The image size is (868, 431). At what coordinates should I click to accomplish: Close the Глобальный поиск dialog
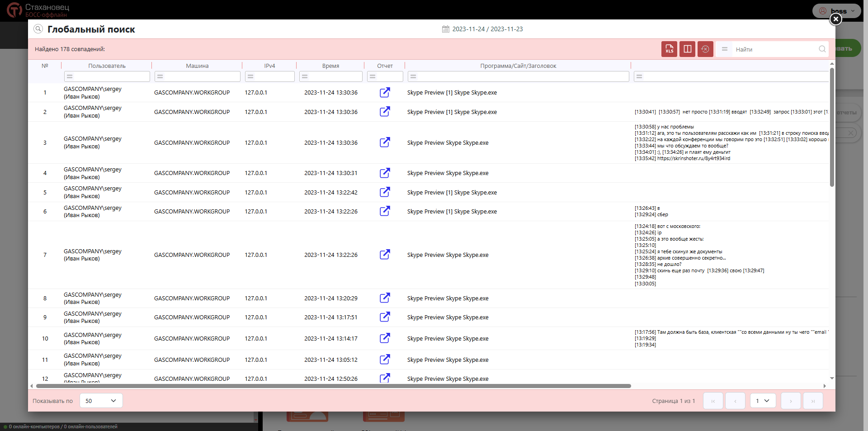click(x=835, y=19)
